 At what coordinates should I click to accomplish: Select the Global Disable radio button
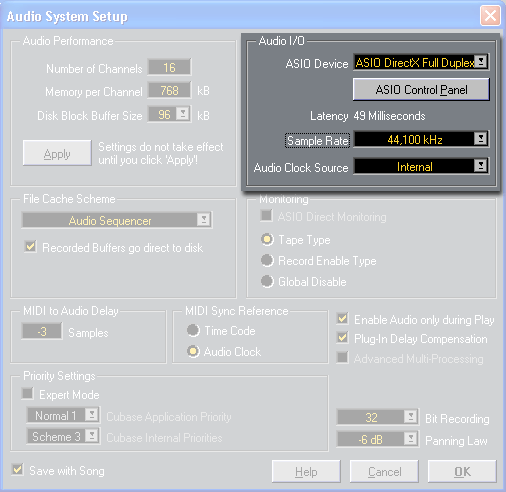click(x=267, y=281)
